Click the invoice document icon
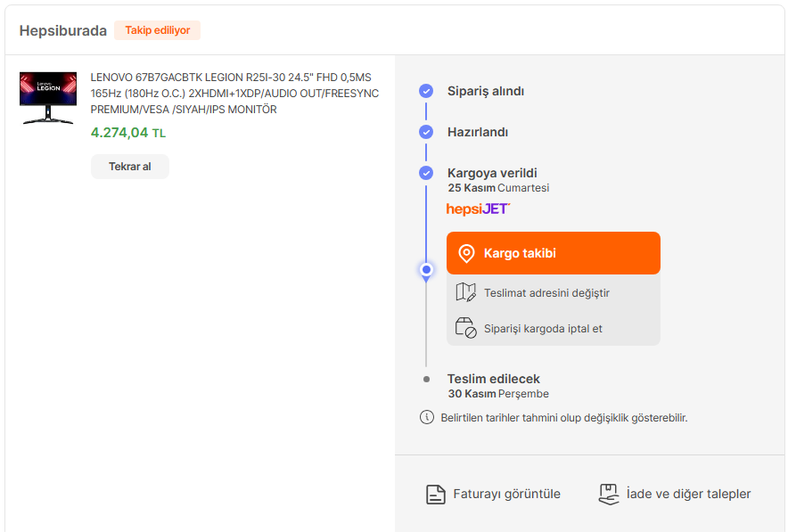The width and height of the screenshot is (788, 532). 435,494
